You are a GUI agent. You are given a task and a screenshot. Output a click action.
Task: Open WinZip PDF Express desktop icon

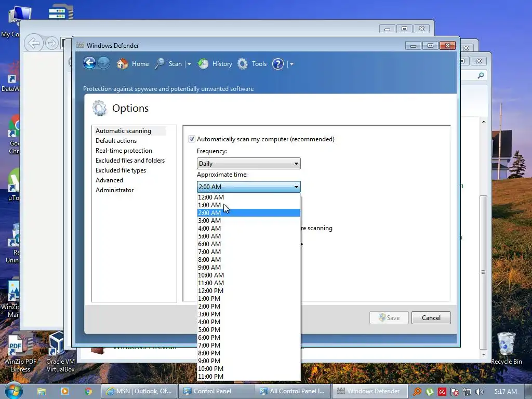pyautogui.click(x=20, y=352)
